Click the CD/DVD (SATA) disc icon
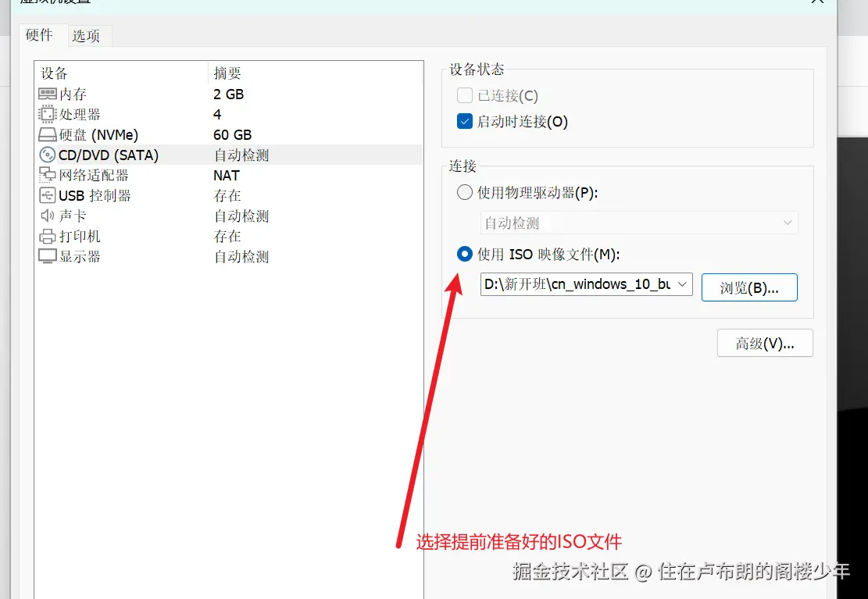This screenshot has height=599, width=868. click(47, 155)
